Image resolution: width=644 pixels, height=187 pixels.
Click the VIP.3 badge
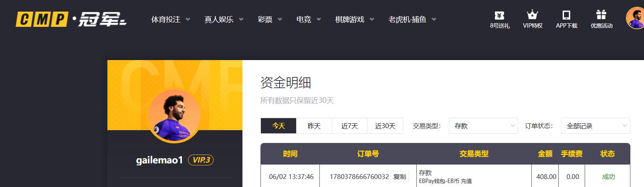click(x=201, y=160)
